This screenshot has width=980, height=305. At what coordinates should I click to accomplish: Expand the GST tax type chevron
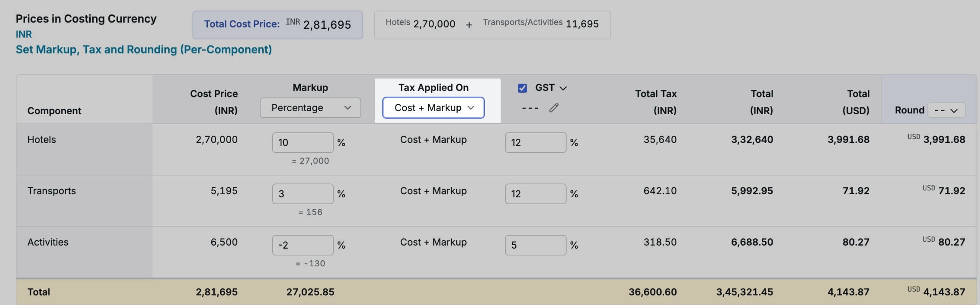(x=563, y=88)
